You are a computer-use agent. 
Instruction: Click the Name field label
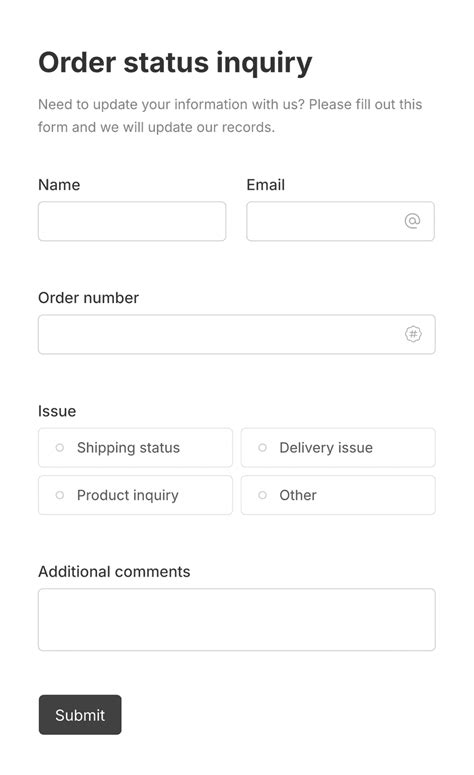pyautogui.click(x=59, y=185)
